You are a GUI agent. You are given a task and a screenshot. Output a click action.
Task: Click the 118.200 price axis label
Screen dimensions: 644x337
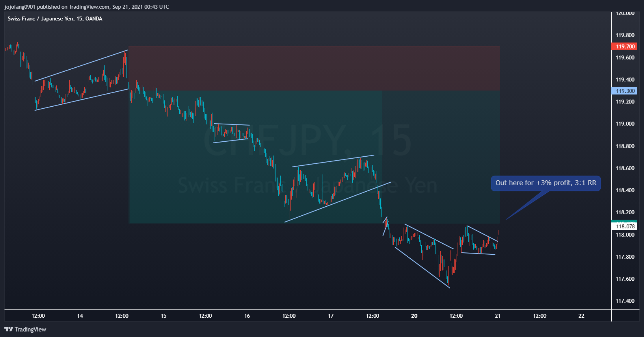coord(625,212)
